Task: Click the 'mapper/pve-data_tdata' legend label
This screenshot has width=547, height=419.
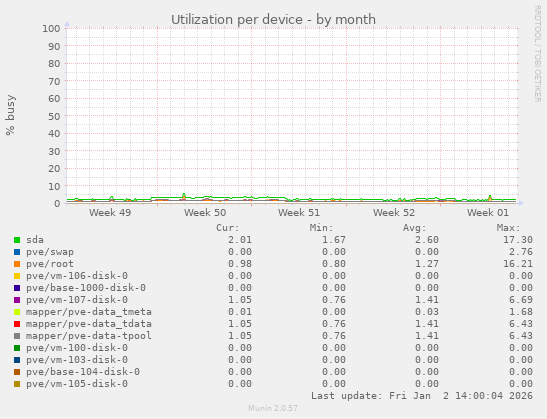Action: [89, 324]
